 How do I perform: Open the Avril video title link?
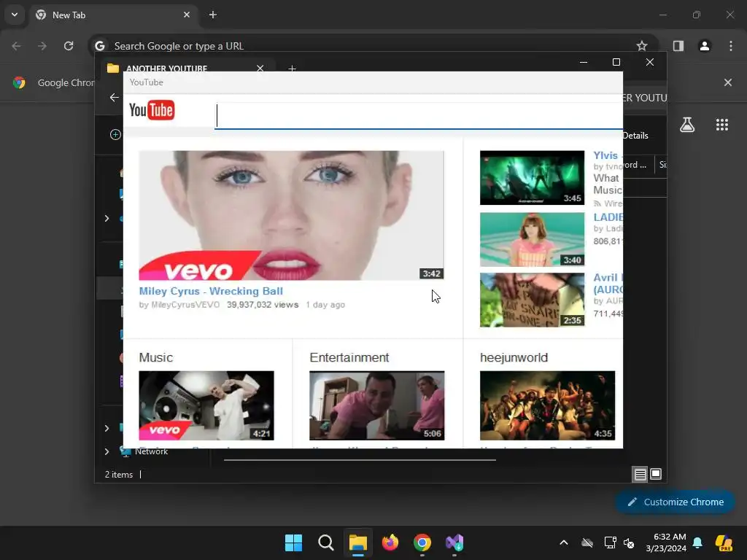click(x=608, y=284)
